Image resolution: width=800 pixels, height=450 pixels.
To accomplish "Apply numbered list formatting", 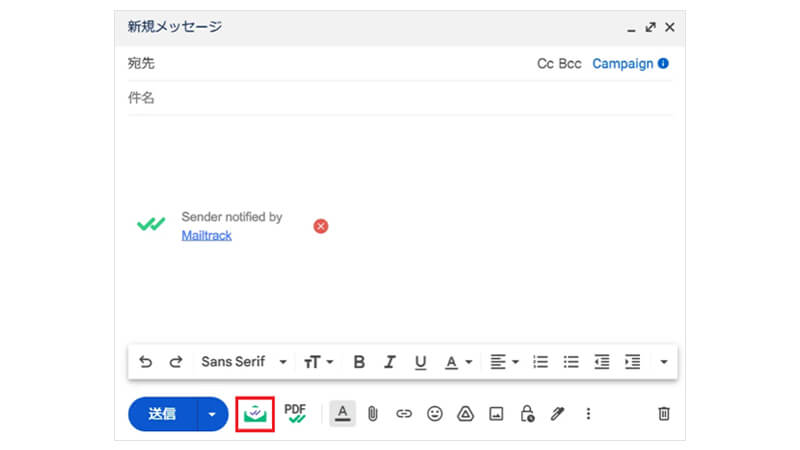I will click(540, 362).
